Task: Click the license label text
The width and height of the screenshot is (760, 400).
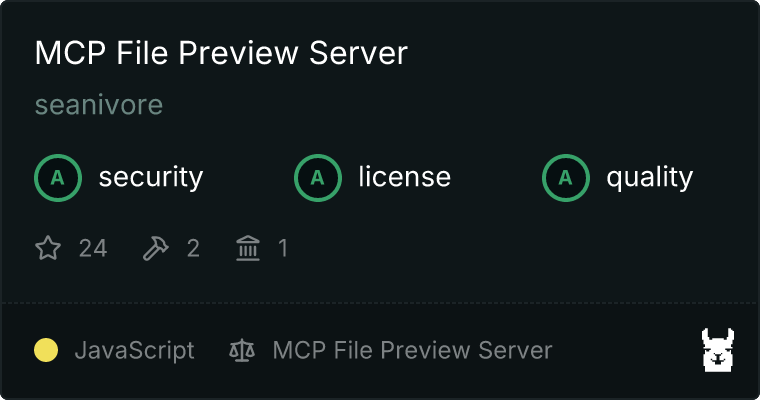Action: (x=405, y=177)
